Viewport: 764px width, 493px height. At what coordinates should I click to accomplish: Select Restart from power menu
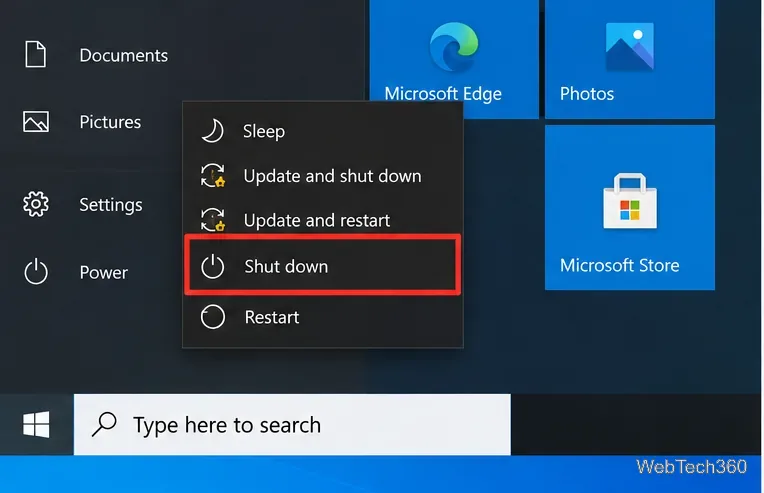point(272,317)
